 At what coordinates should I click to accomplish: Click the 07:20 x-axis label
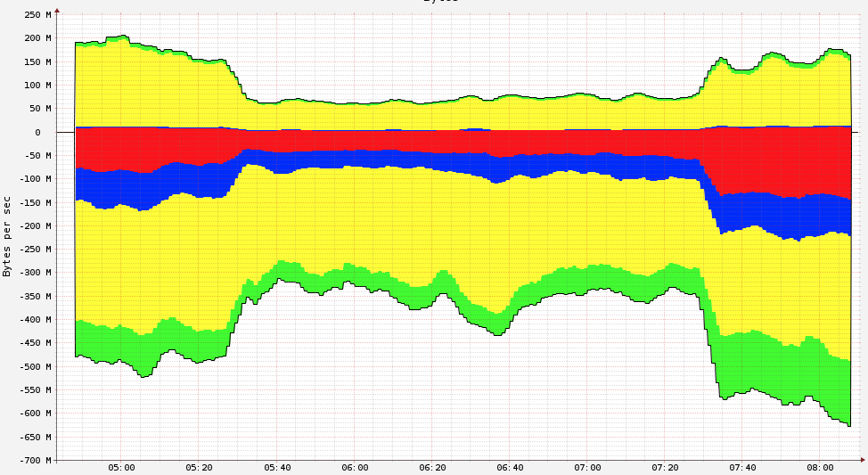pyautogui.click(x=665, y=467)
